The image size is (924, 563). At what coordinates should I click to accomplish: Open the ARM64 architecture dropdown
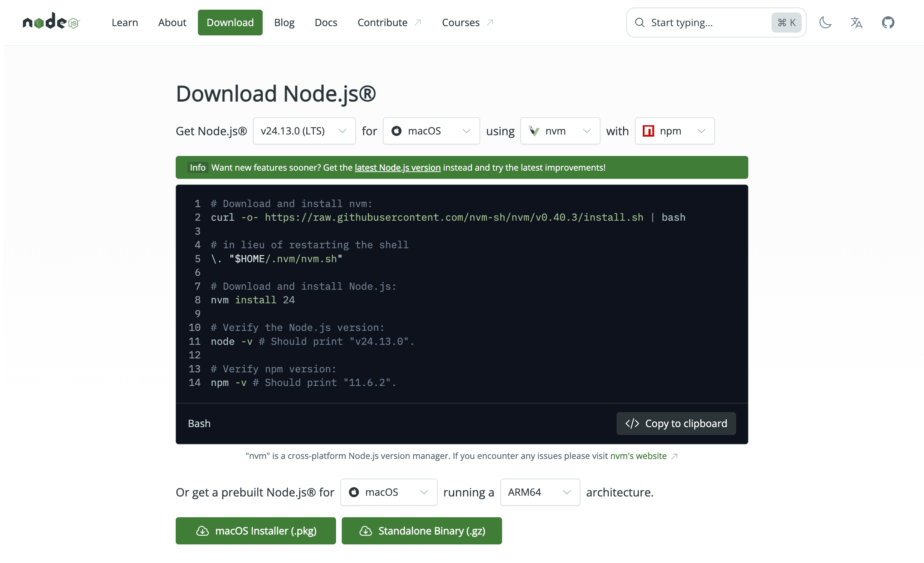540,492
